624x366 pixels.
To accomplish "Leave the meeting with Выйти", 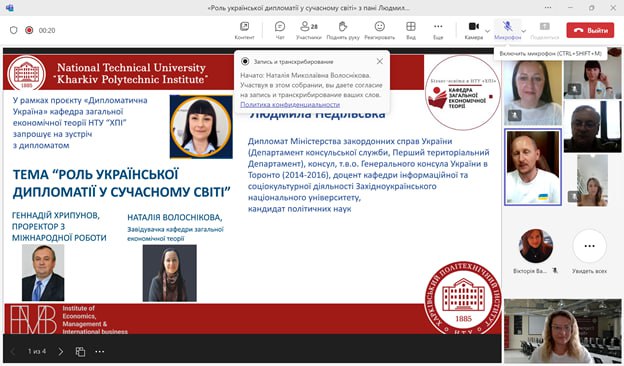I will 590,30.
